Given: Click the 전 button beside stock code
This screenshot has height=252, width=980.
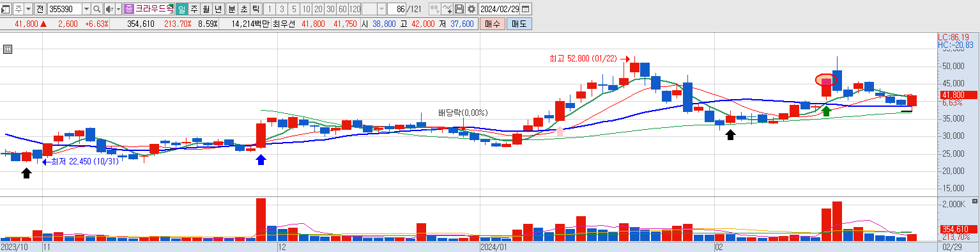Looking at the screenshot, I should [x=40, y=9].
